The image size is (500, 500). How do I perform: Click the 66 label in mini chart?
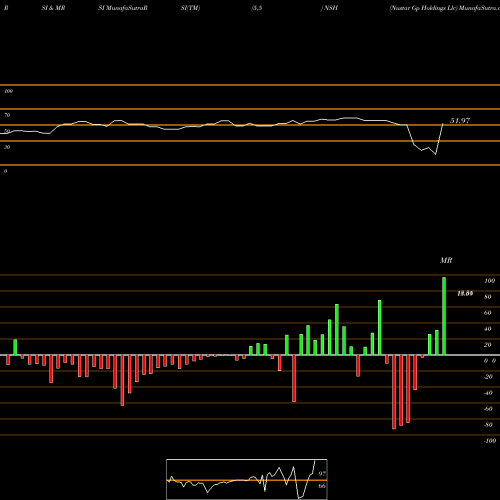pyautogui.click(x=322, y=486)
